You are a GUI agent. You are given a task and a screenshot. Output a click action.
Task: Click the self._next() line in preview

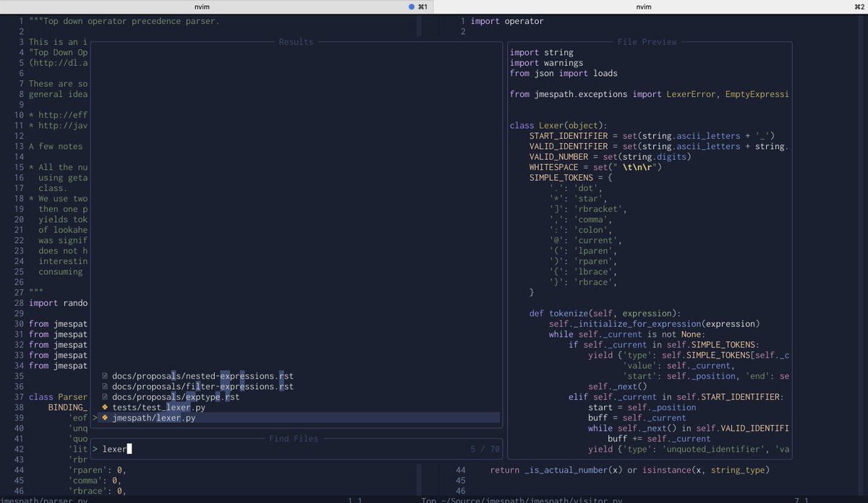(617, 386)
